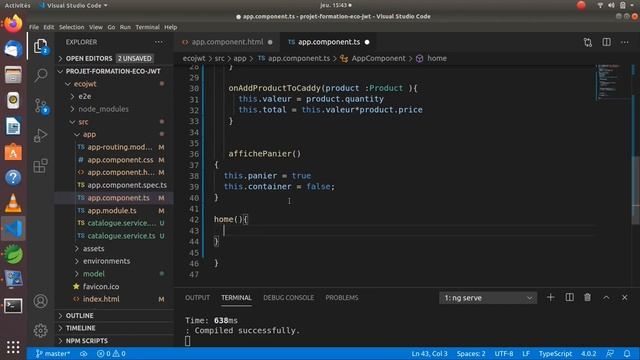Open the File menu
This screenshot has height=360, width=640.
tap(34, 27)
